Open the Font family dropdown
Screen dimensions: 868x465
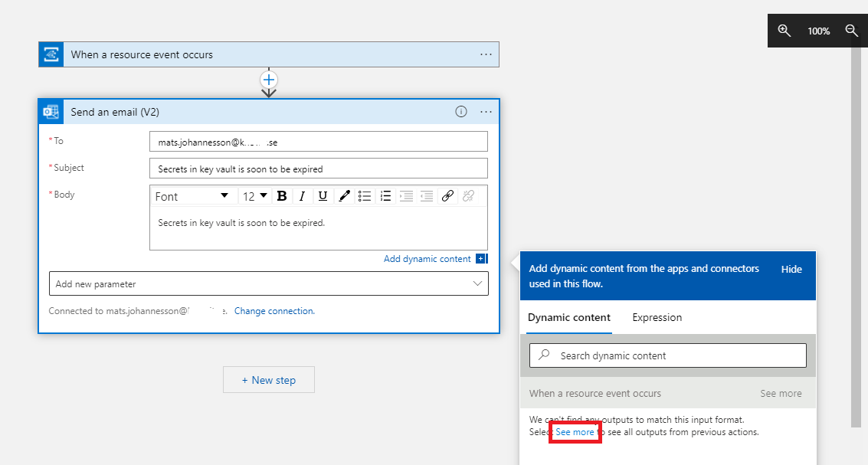tap(192, 196)
